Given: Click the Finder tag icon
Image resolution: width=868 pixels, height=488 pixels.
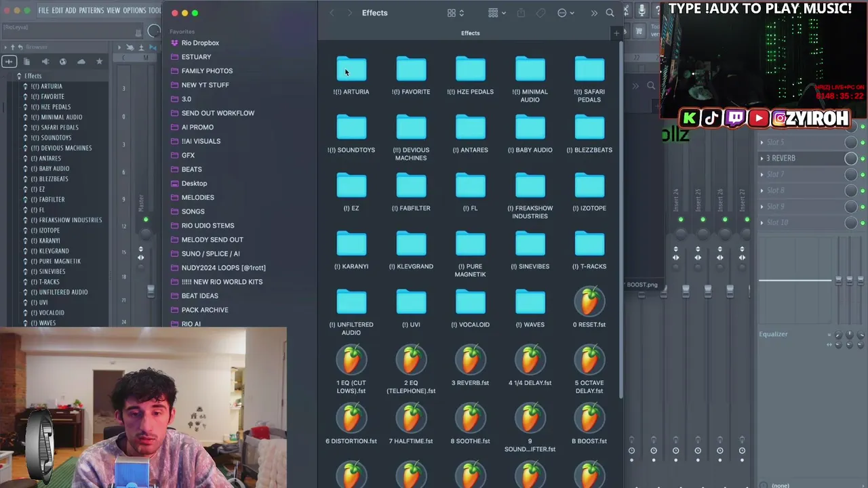Looking at the screenshot, I should [x=540, y=13].
